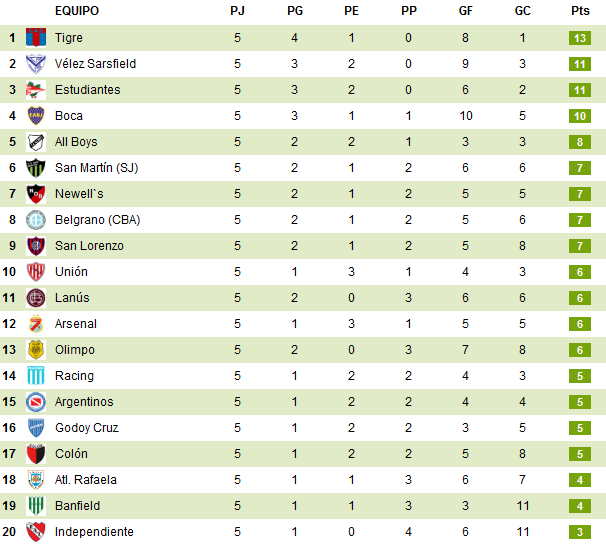Click the Boca club crest icon
This screenshot has width=606, height=549.
click(x=36, y=116)
